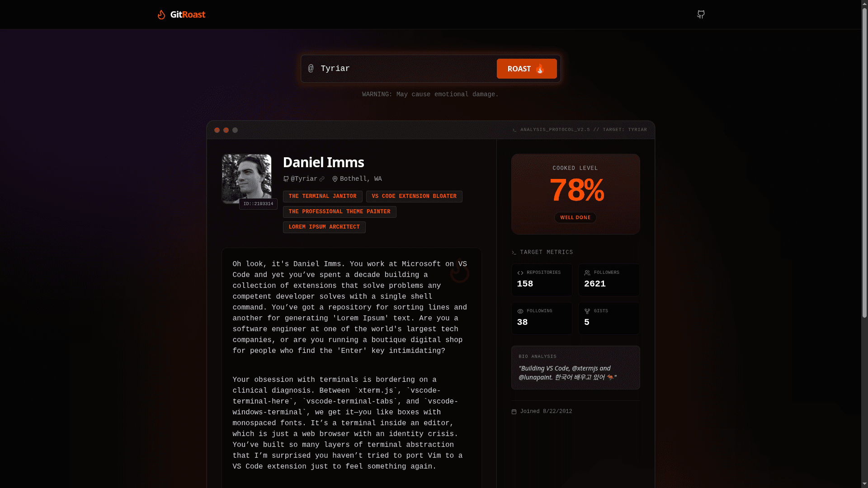The height and width of the screenshot is (488, 868).
Task: Click the GitRoast flame logo icon
Action: [x=161, y=15]
